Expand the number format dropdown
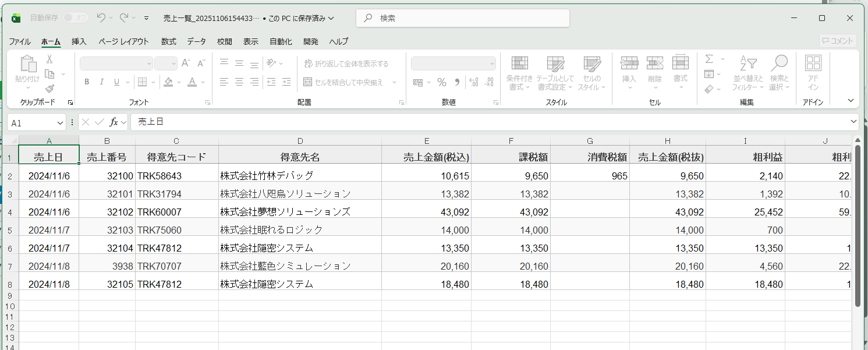868x350 pixels. [492, 63]
